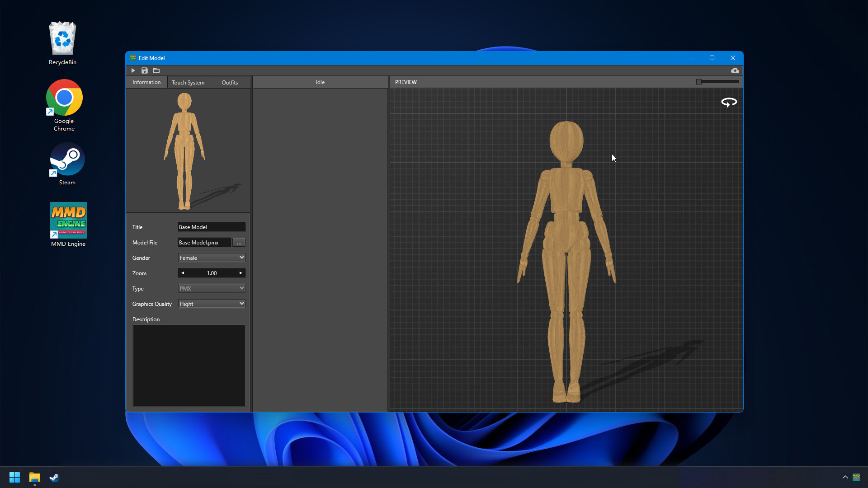Switch to the Information tab
This screenshot has height=488, width=868.
click(x=146, y=82)
